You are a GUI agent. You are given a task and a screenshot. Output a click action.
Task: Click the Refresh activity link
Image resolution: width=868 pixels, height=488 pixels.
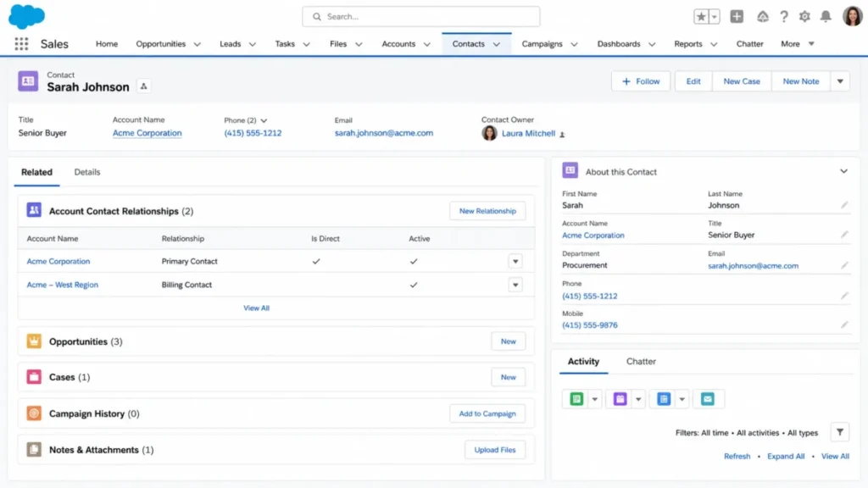737,457
